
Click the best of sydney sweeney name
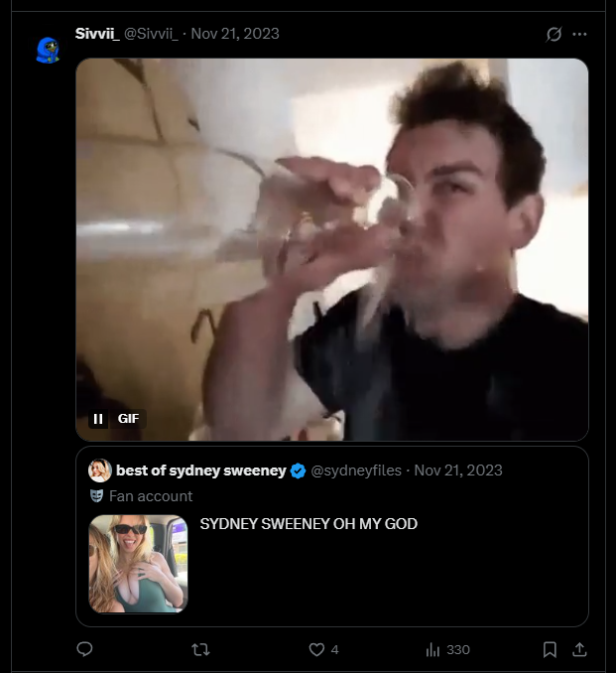[201, 471]
